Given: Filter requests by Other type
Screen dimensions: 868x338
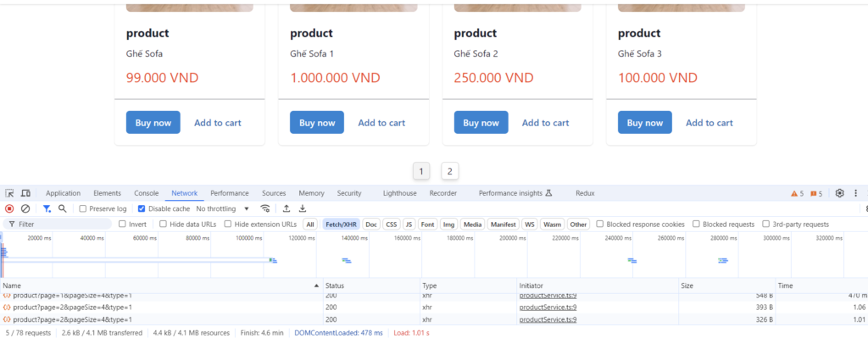Looking at the screenshot, I should [x=578, y=224].
